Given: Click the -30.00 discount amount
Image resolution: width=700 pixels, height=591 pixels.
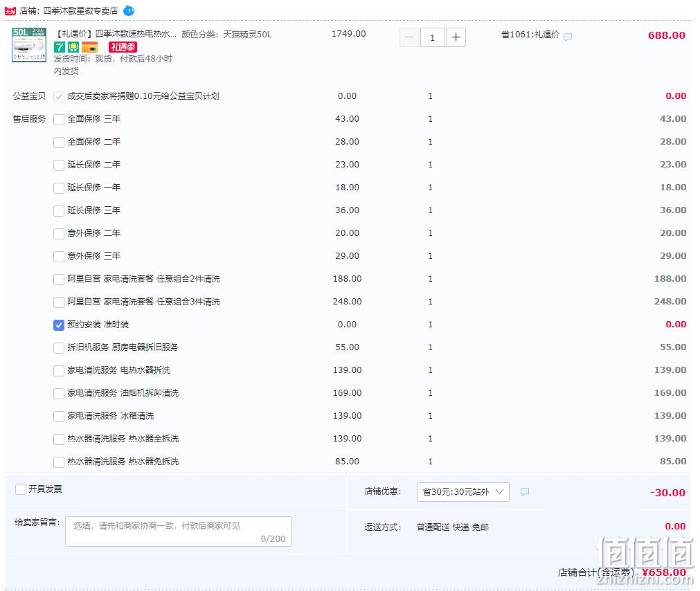Looking at the screenshot, I should 667,493.
